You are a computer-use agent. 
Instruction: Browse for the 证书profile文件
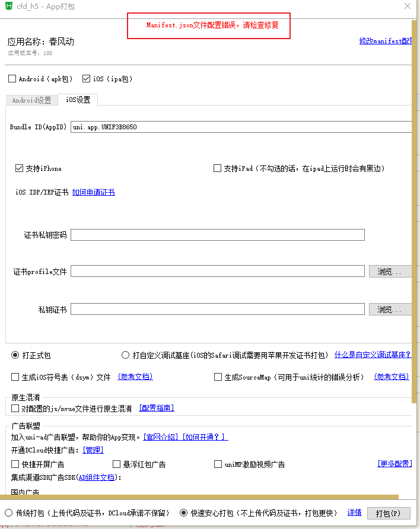[x=390, y=271]
